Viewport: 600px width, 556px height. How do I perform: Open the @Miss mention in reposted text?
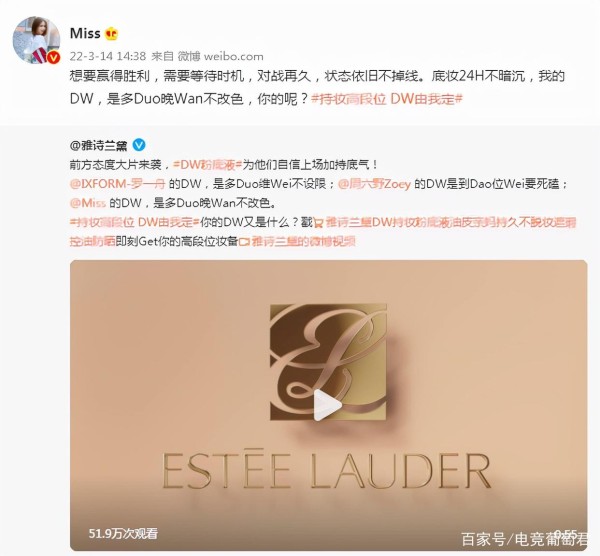click(88, 202)
